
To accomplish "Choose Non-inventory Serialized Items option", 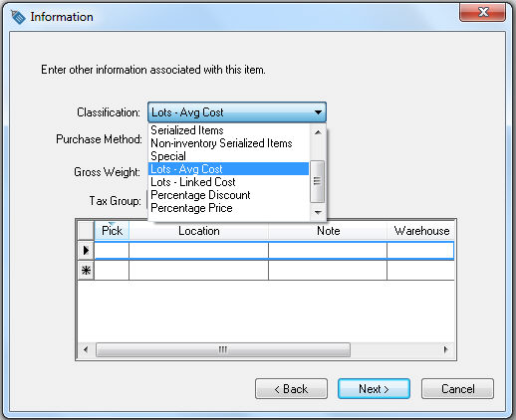I will click(x=221, y=143).
